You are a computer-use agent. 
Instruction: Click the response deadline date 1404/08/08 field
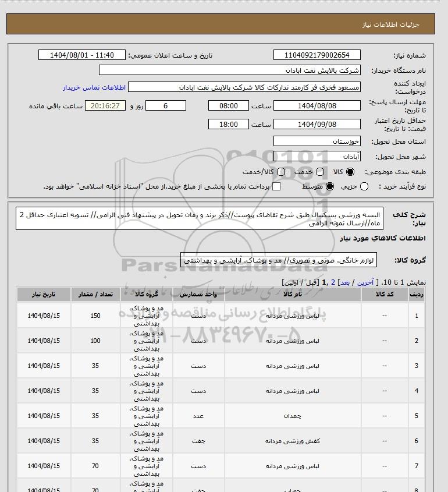(317, 105)
